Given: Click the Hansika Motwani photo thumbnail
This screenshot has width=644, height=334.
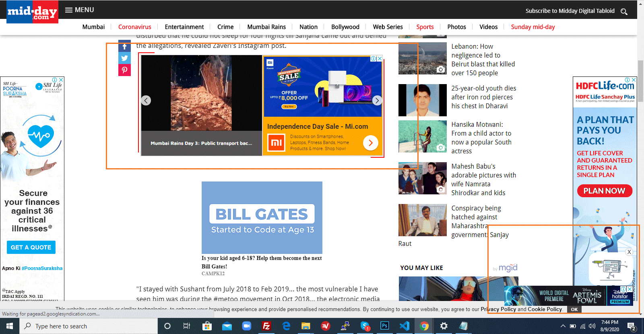Looking at the screenshot, I should [x=423, y=136].
